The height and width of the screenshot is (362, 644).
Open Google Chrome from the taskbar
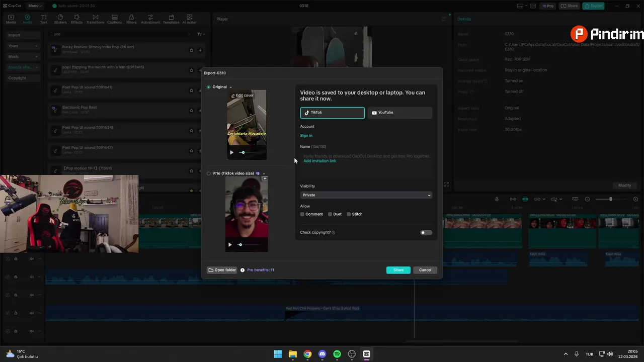pyautogui.click(x=307, y=354)
